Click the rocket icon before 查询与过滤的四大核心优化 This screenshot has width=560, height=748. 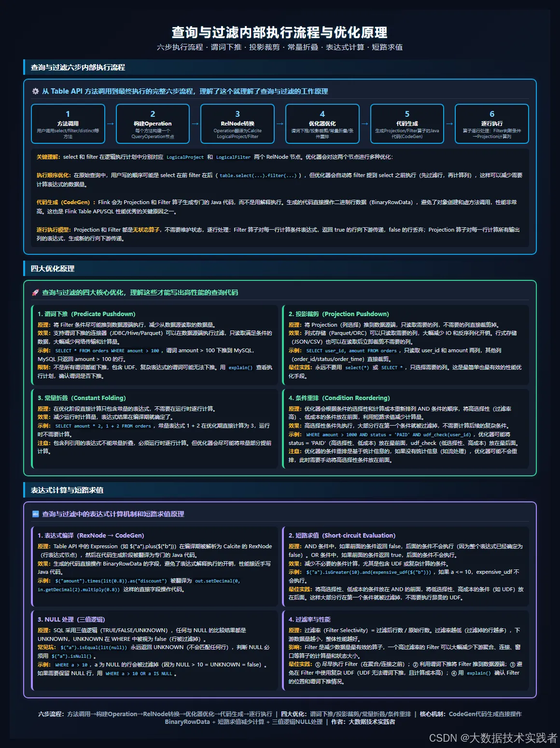coord(35,292)
